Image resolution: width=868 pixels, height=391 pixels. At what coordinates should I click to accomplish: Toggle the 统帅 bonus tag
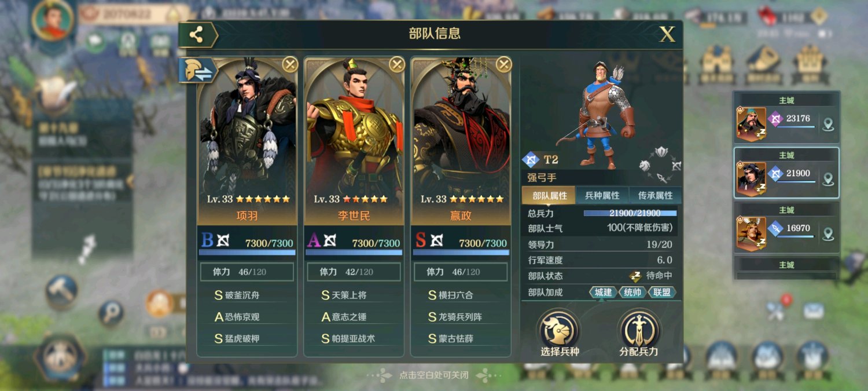(632, 293)
